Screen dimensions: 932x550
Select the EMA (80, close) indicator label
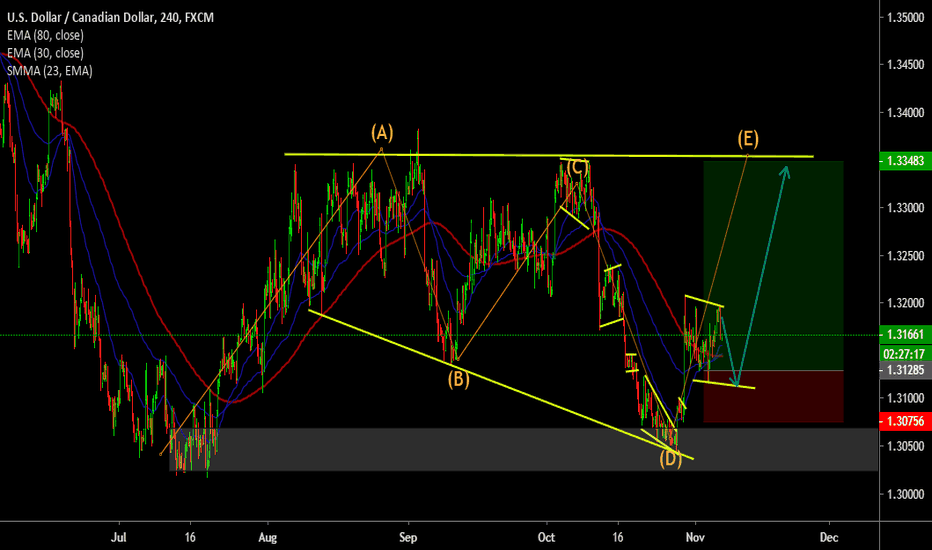(x=45, y=35)
